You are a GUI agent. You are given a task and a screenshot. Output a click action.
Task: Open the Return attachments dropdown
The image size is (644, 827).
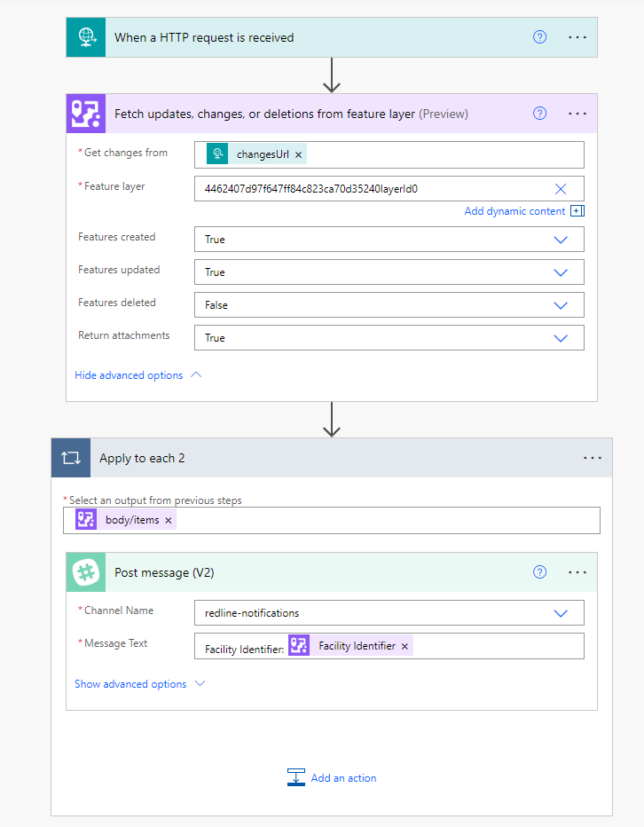pyautogui.click(x=561, y=338)
